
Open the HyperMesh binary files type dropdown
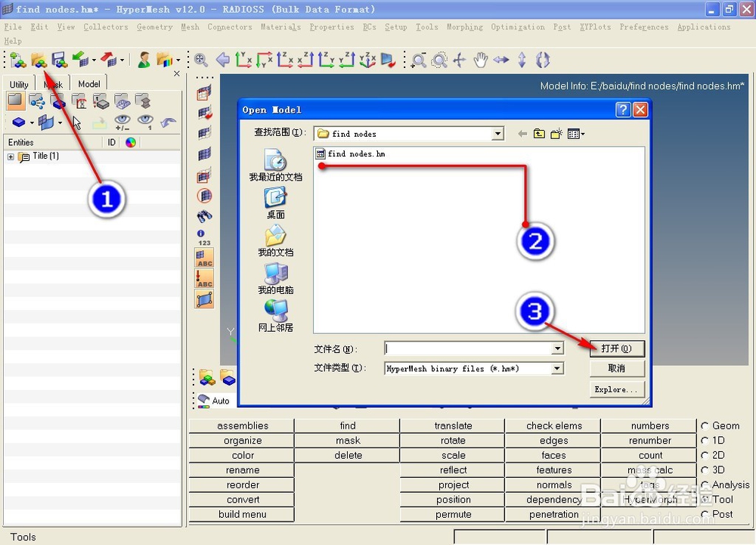[x=557, y=369]
